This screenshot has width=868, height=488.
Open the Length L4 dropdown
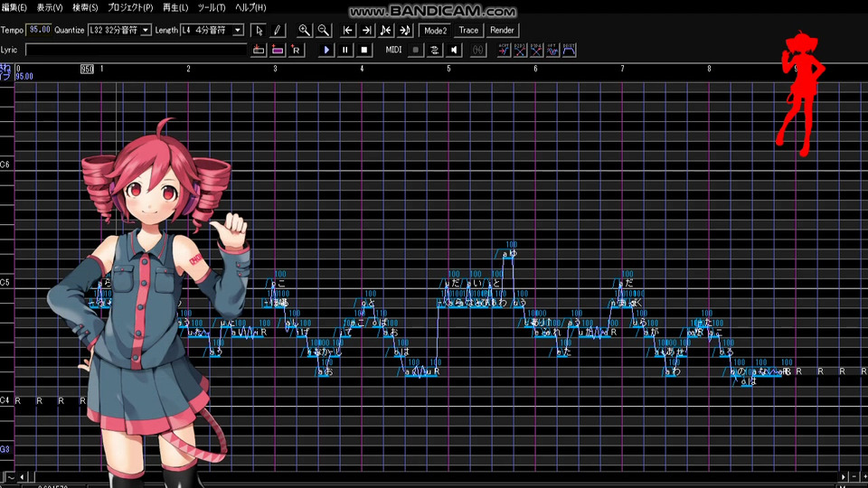coord(238,30)
